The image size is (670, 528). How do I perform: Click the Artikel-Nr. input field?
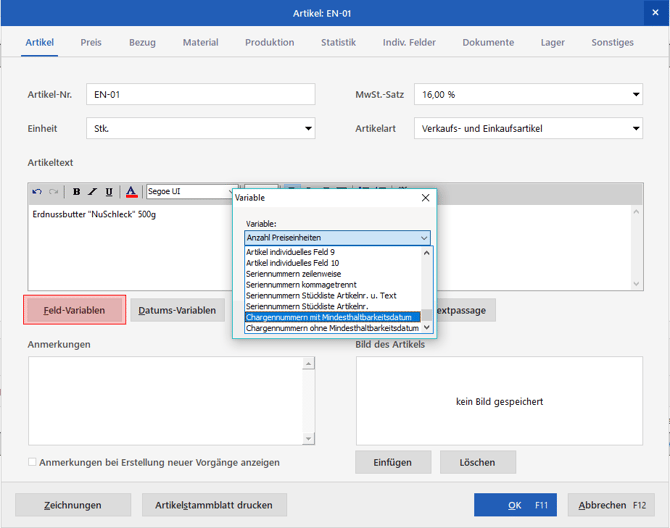tap(200, 94)
